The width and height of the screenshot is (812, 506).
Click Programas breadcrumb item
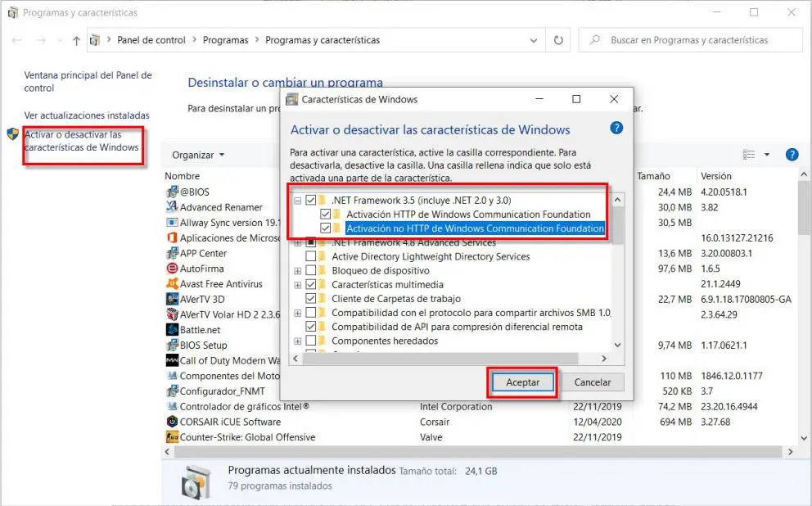click(x=225, y=40)
